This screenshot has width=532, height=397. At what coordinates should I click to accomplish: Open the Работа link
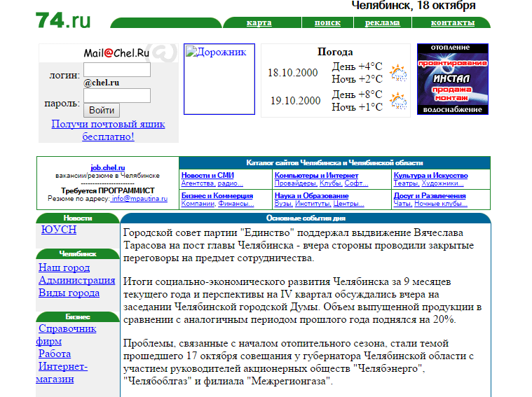point(55,354)
